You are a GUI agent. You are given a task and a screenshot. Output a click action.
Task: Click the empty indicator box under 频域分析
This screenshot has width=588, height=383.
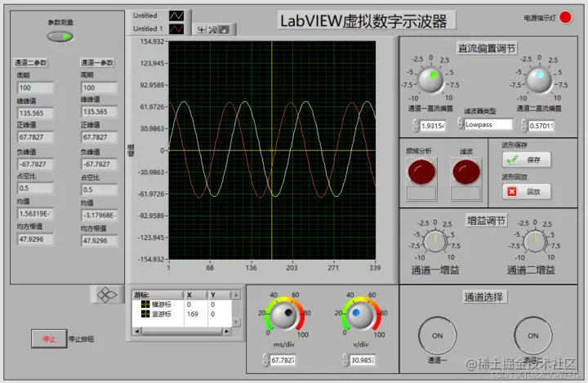click(421, 194)
